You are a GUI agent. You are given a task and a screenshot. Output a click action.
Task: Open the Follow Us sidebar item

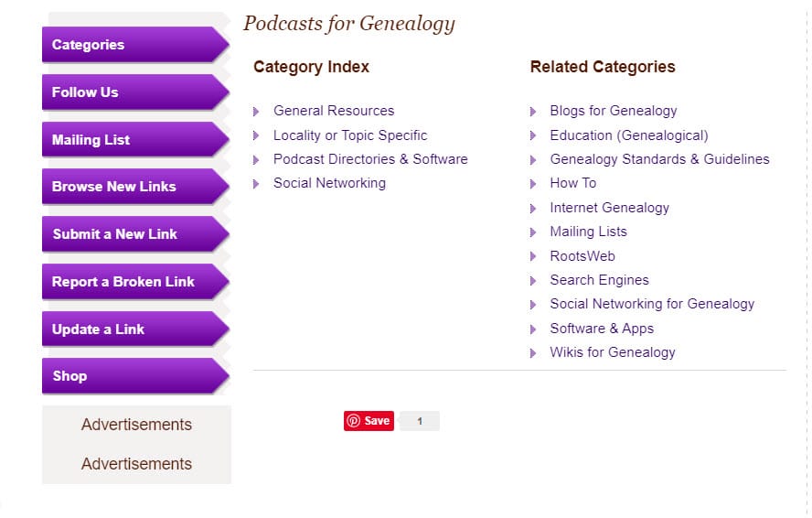[135, 92]
